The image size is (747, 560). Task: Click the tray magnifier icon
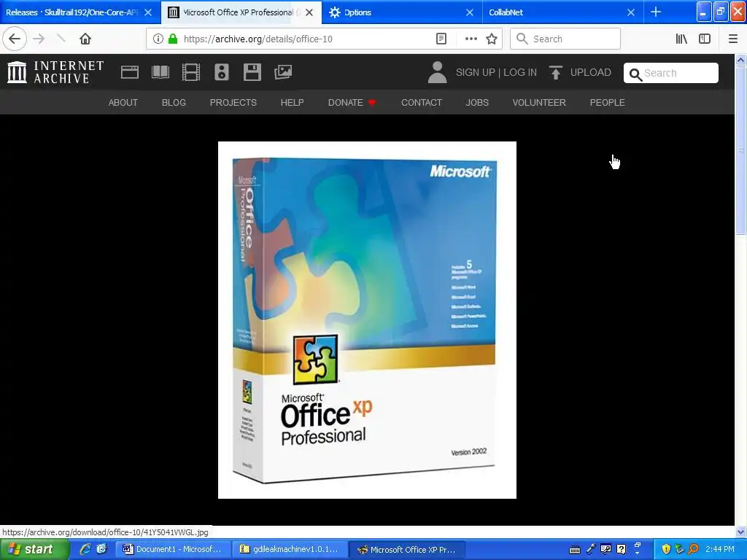point(694,549)
